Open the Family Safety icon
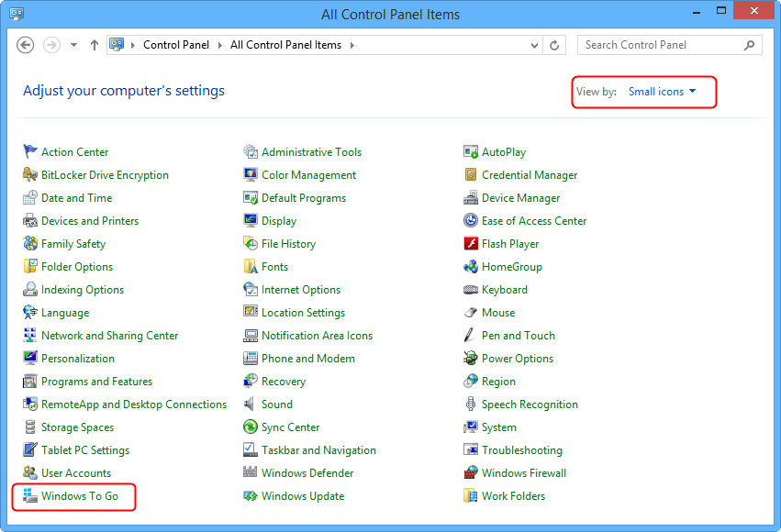The width and height of the screenshot is (781, 532). (30, 244)
